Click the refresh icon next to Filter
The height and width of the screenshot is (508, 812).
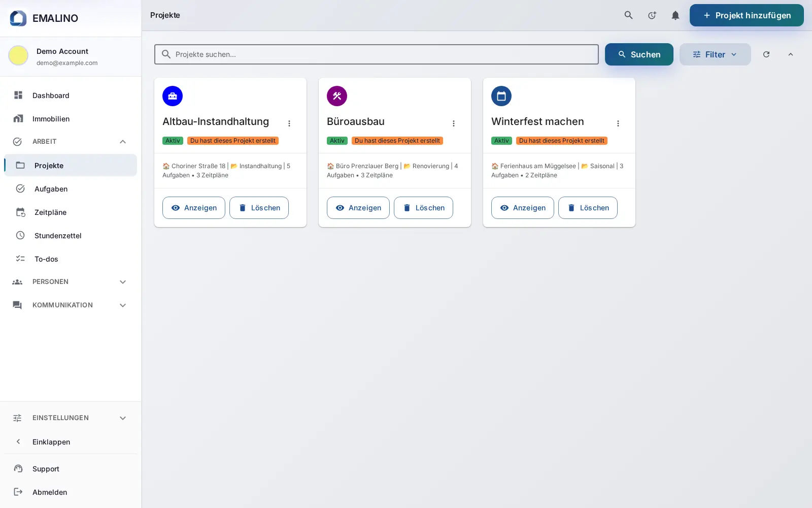[766, 54]
